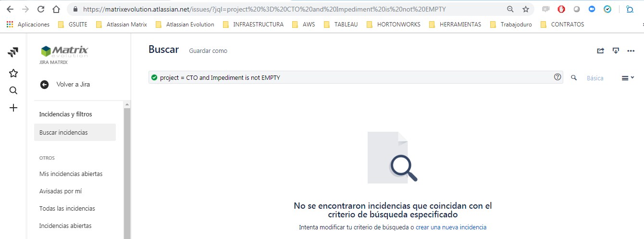644x239 pixels.
Task: Open the CONTRATOS bookmark folder
Action: (562, 25)
